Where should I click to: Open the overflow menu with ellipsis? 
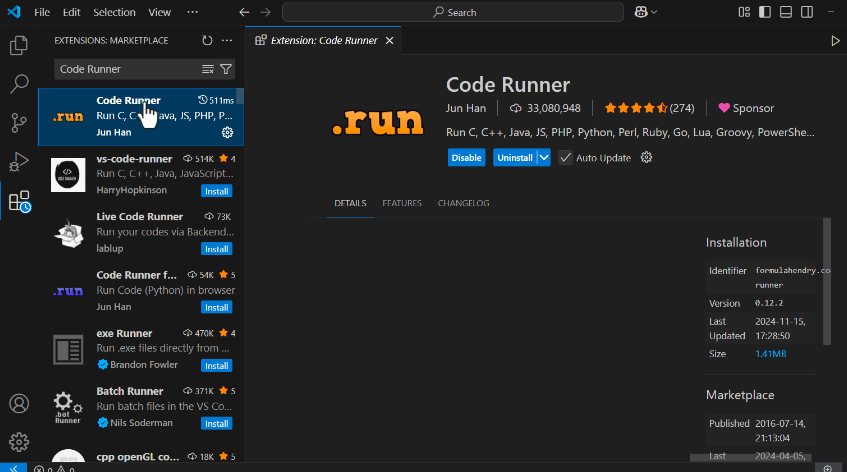pyautogui.click(x=192, y=12)
